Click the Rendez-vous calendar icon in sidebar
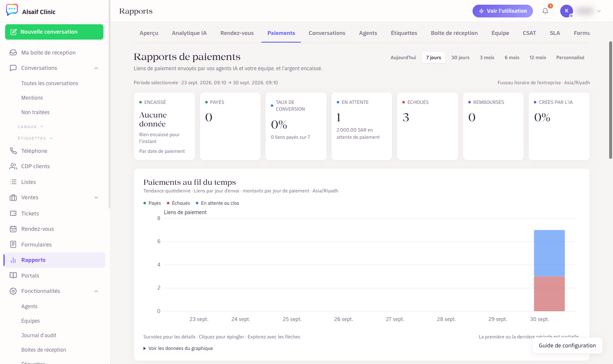Viewport: 613px width, 364px height. point(13,229)
